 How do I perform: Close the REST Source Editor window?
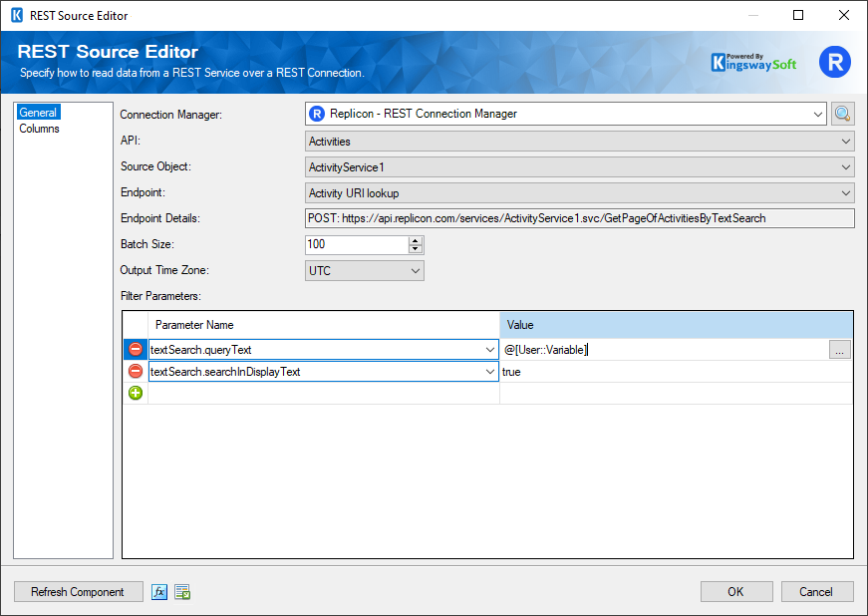tap(844, 15)
